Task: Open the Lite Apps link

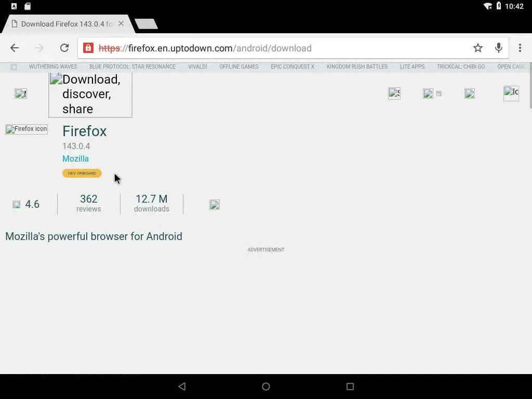Action: tap(412, 67)
